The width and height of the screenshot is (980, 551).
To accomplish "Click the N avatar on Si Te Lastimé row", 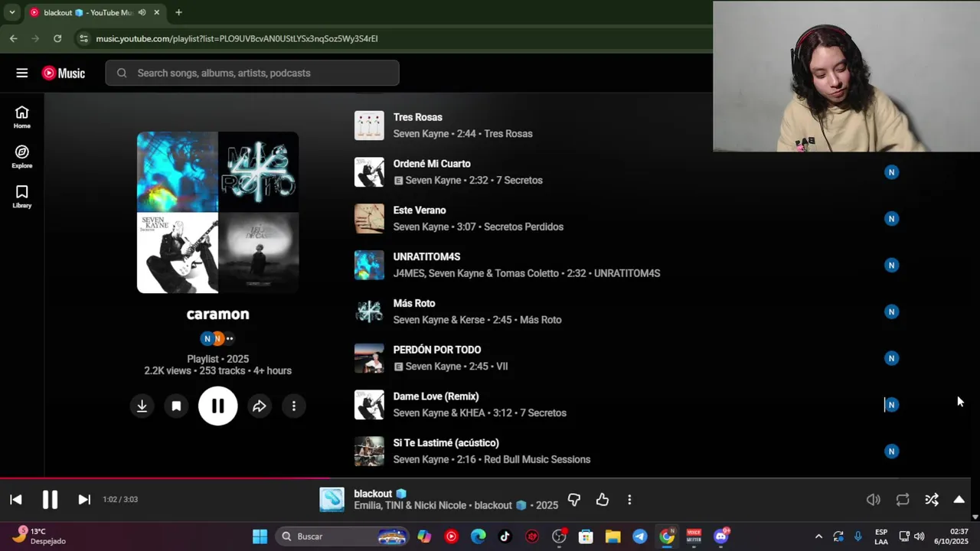I will [891, 452].
